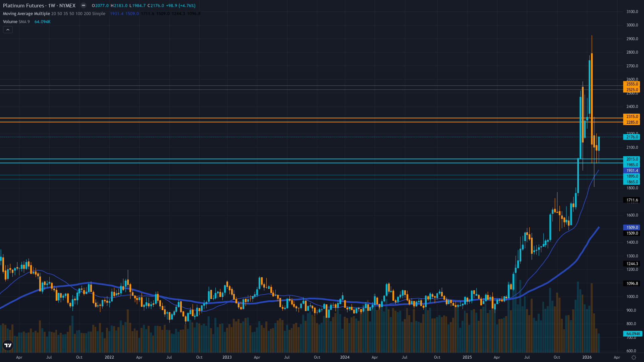The image size is (644, 362).
Task: Click the 3100.0 price scale label
Action: pos(632,12)
